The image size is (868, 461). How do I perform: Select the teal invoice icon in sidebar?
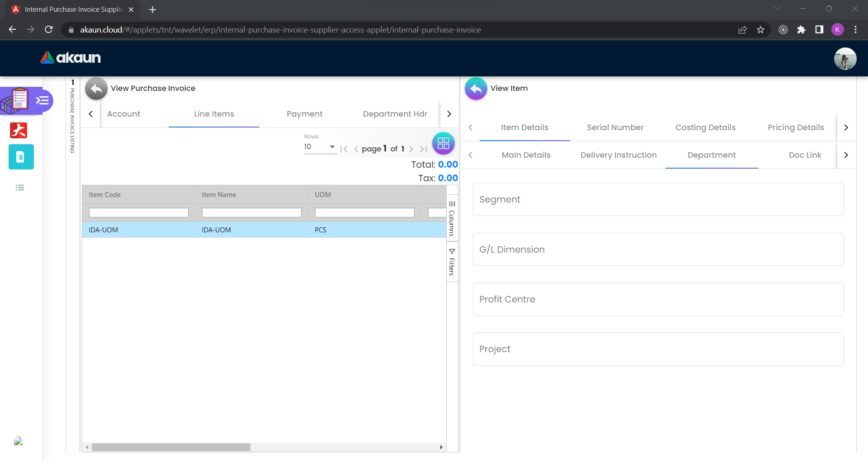pos(21,157)
